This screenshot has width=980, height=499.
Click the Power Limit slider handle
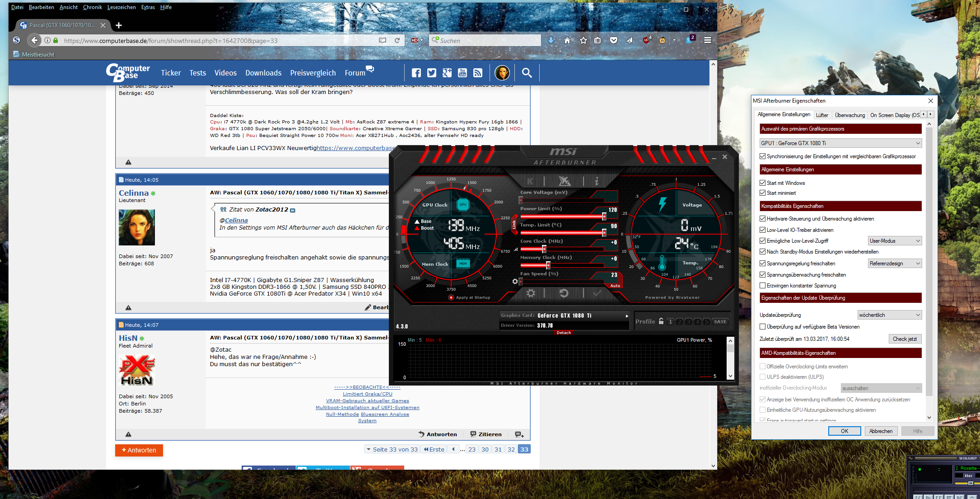point(604,217)
